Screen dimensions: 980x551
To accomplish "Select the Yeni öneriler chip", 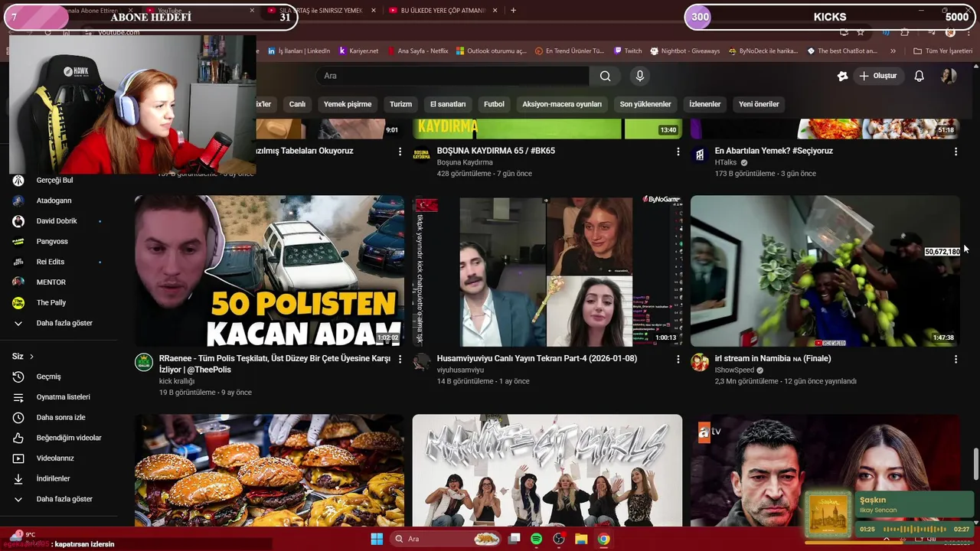I will click(759, 104).
